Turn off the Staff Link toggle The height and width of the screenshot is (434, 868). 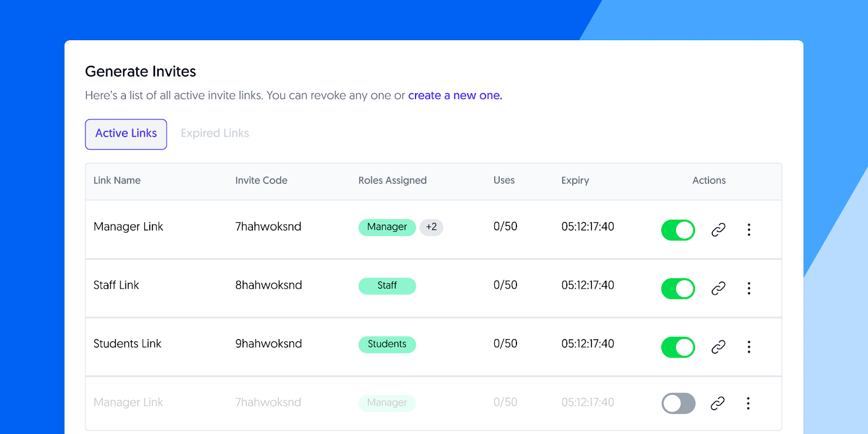[x=678, y=289]
